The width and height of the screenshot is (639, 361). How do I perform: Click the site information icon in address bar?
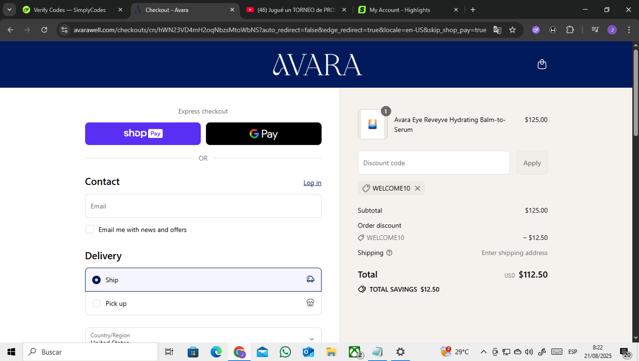64,30
